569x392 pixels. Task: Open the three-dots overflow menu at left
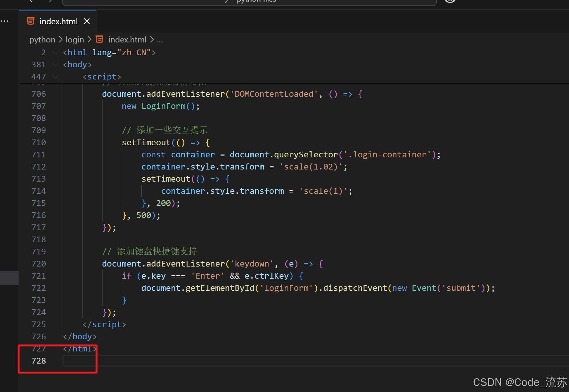point(4,21)
